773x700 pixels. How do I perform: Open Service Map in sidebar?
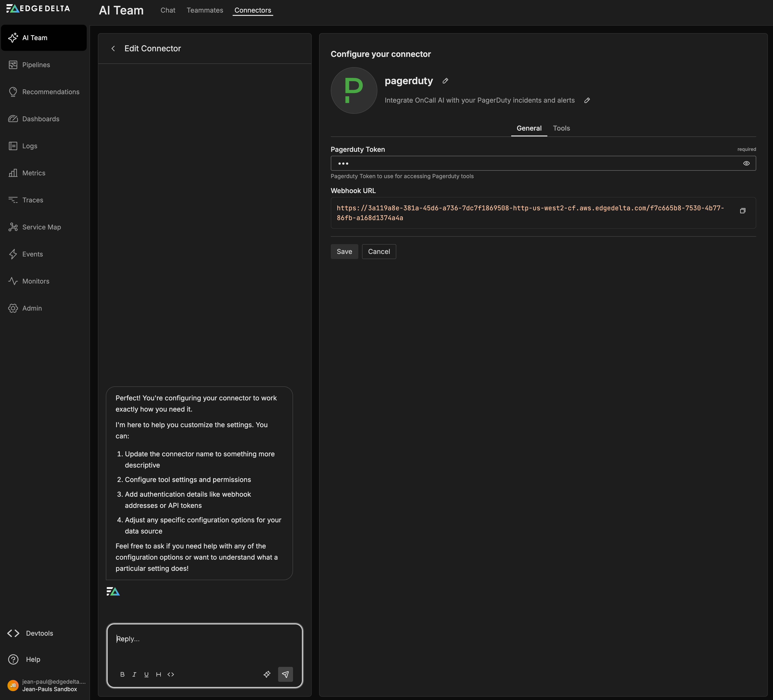41,227
